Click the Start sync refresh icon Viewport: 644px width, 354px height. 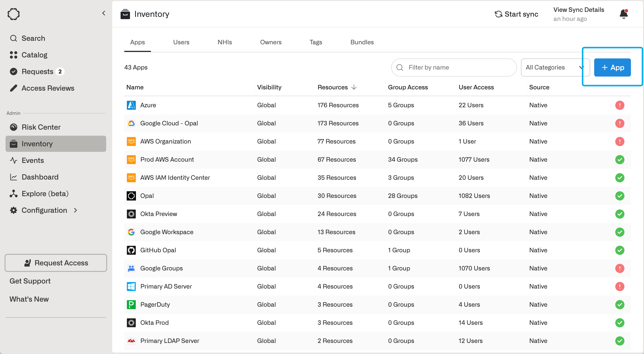(498, 14)
